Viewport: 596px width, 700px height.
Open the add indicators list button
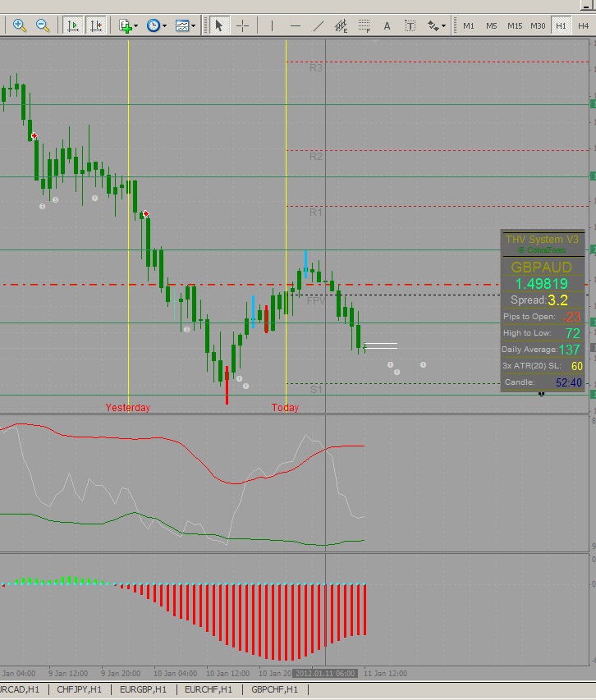click(126, 25)
